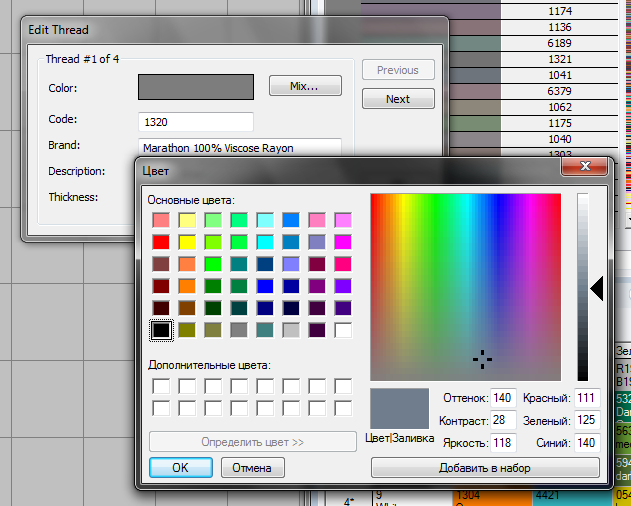
Task: Go to the Next thread
Action: click(397, 99)
